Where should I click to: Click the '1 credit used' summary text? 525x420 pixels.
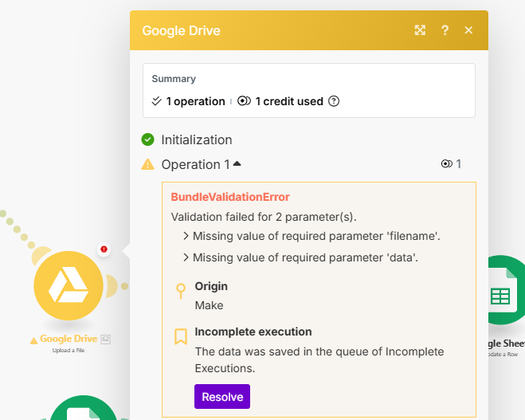coord(289,101)
